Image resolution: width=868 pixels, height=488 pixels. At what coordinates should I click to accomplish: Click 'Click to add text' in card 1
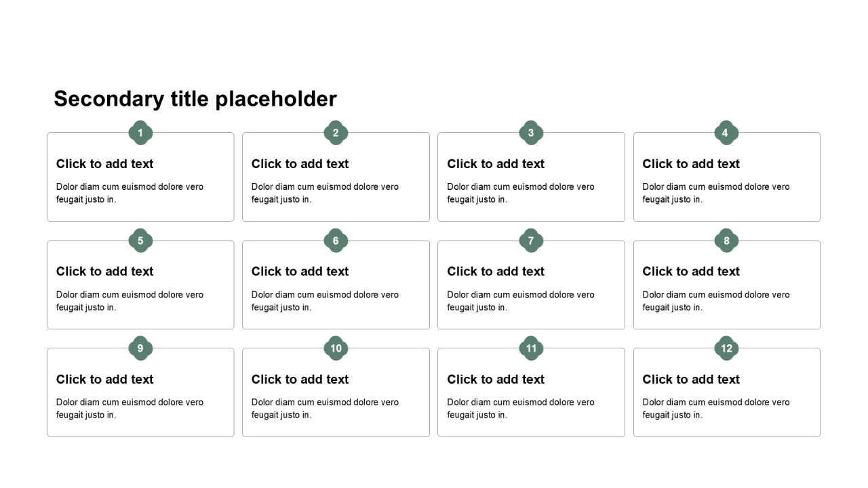click(105, 164)
